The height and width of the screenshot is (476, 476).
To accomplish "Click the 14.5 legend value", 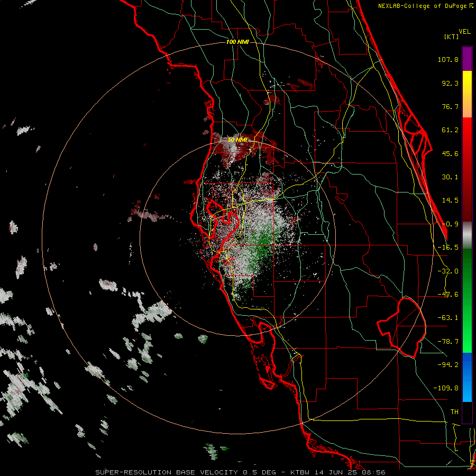I will (450, 200).
